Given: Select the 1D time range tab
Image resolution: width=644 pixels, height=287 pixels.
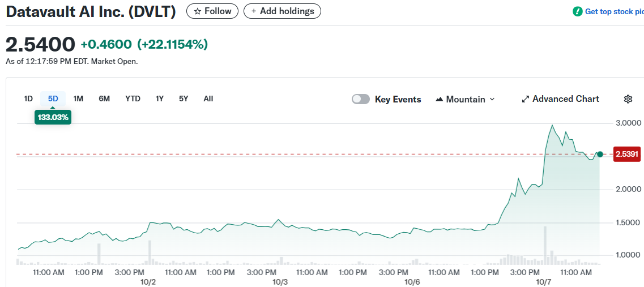Looking at the screenshot, I should 28,98.
